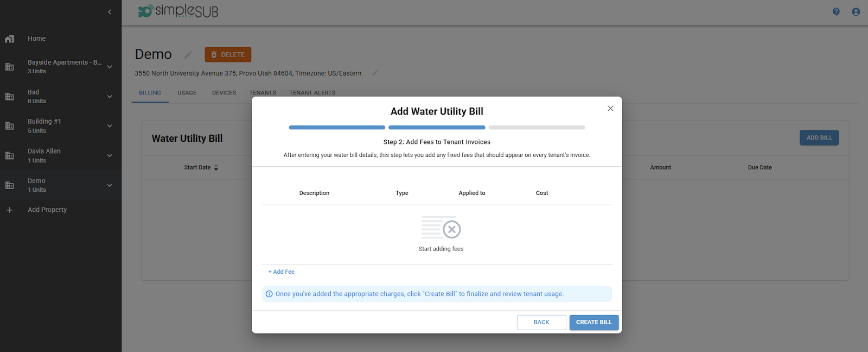Click the plus icon beside Add Property
Screen dimensions: 868x352
[x=9, y=210]
